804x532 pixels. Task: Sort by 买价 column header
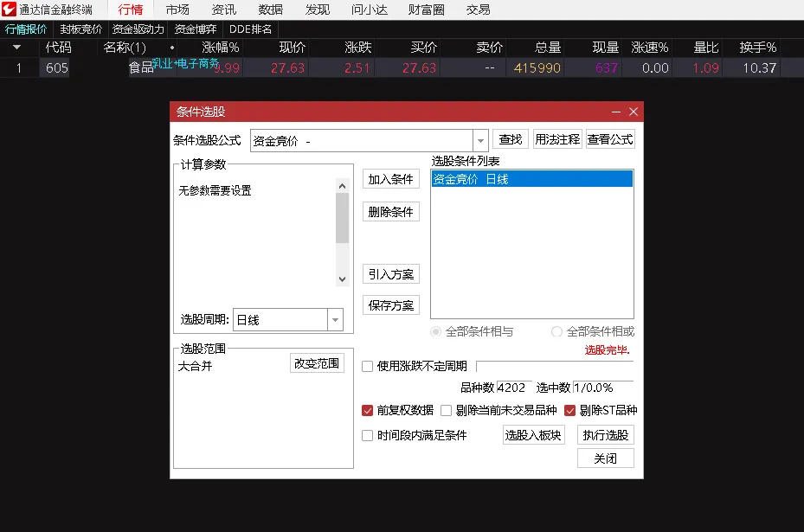[423, 48]
